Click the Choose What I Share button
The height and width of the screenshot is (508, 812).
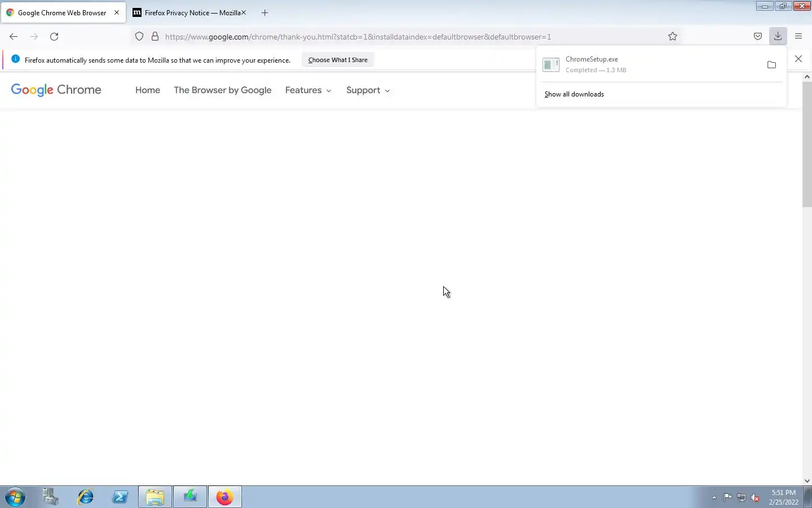[338, 60]
